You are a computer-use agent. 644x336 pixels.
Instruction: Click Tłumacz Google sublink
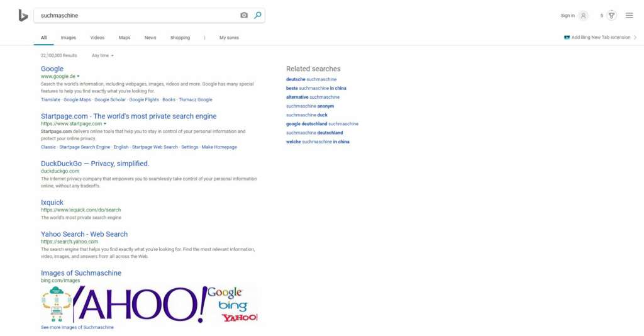(196, 99)
